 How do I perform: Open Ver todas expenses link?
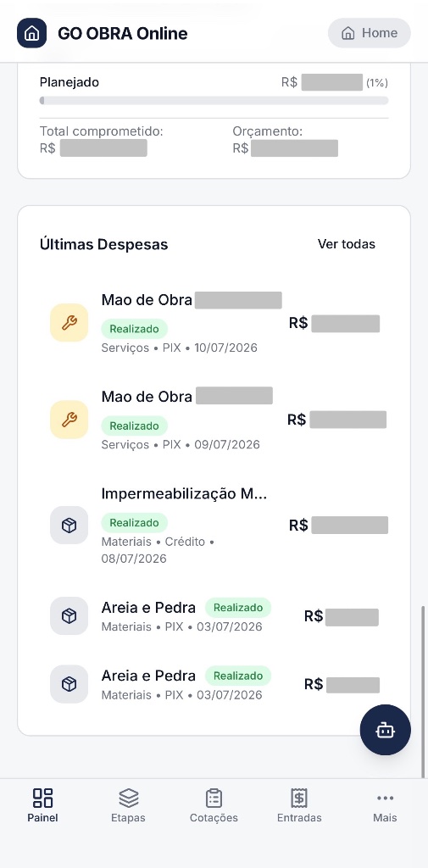click(x=347, y=244)
